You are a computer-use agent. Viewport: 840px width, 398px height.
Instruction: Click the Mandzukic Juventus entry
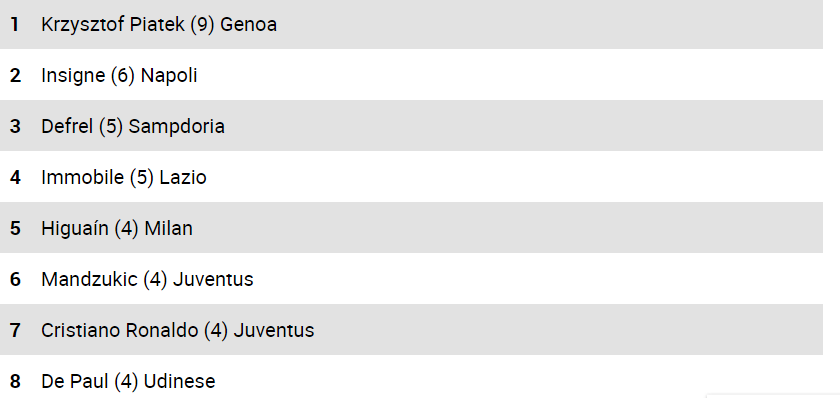[x=411, y=279]
